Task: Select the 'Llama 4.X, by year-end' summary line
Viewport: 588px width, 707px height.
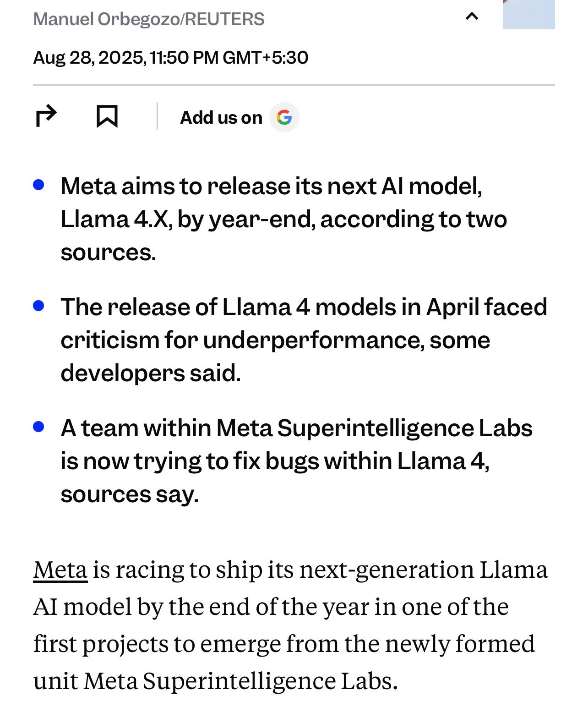Action: (x=283, y=219)
